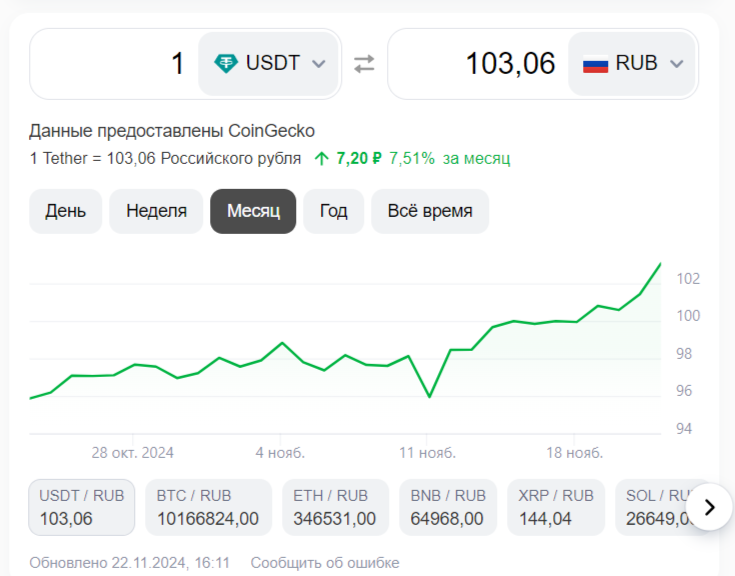Switch to the Неделя period tab

pyautogui.click(x=156, y=211)
